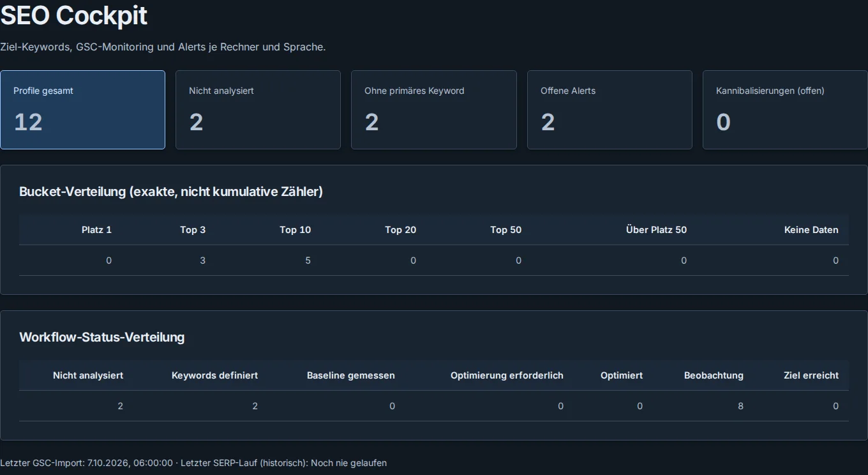This screenshot has height=475, width=868.
Task: Select the Top 20 column header
Action: coord(401,230)
